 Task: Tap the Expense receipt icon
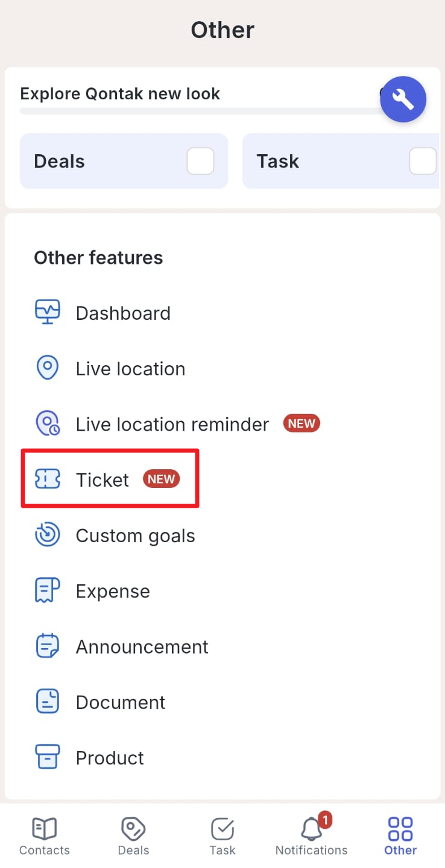[47, 591]
